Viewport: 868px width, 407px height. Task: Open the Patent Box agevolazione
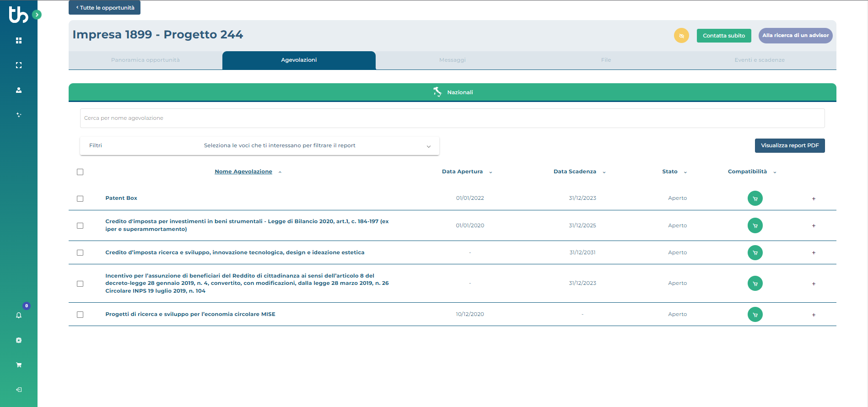click(x=121, y=198)
